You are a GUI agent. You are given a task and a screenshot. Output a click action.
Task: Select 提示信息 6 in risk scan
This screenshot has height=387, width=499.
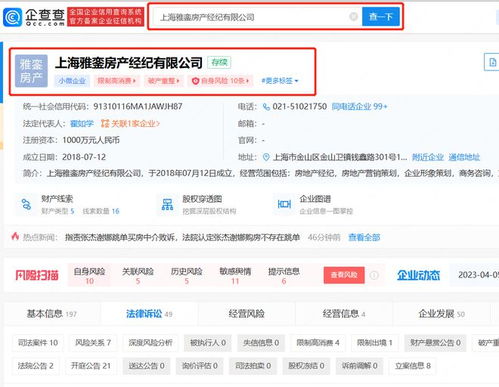pos(284,275)
